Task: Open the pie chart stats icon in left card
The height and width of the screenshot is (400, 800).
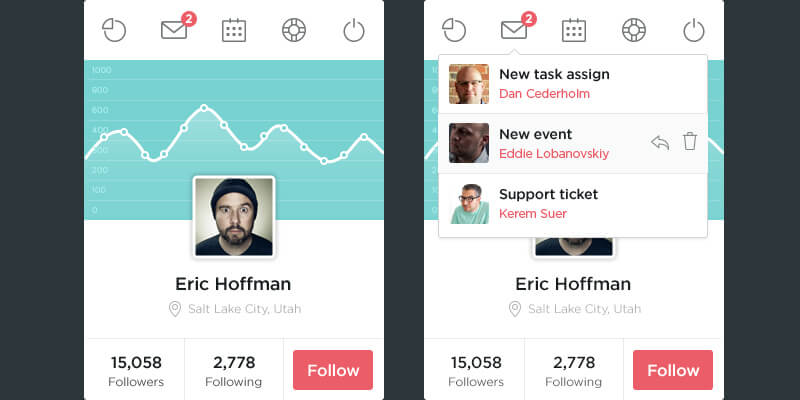Action: [x=114, y=30]
